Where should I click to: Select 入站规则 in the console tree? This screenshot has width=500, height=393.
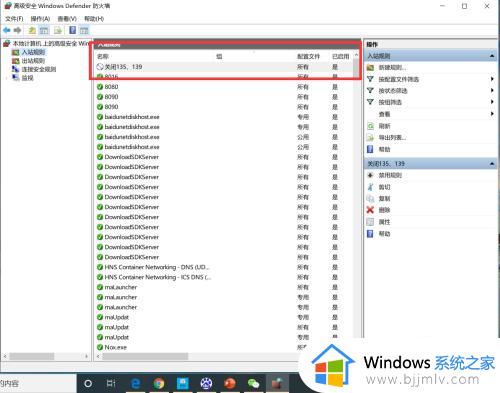pyautogui.click(x=33, y=52)
